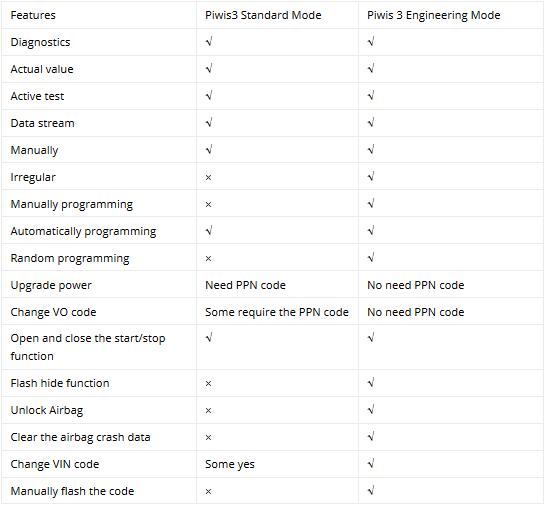Click the Automatically programming row label
This screenshot has height=506, width=548.
coord(83,231)
